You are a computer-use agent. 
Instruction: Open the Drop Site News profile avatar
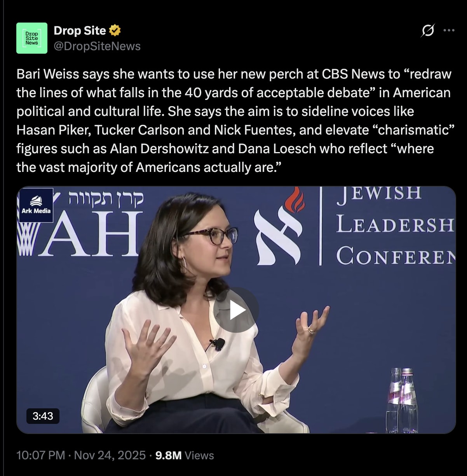coord(32,38)
